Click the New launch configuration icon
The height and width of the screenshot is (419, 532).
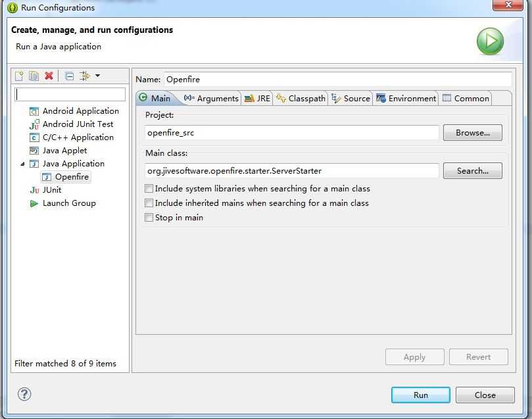coord(19,76)
